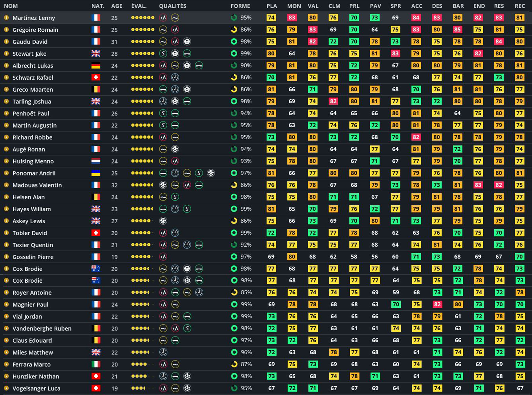Image resolution: width=532 pixels, height=395 pixels.
Task: Click Grégoire Romain's yellow 86% form ring
Action: coord(234,30)
